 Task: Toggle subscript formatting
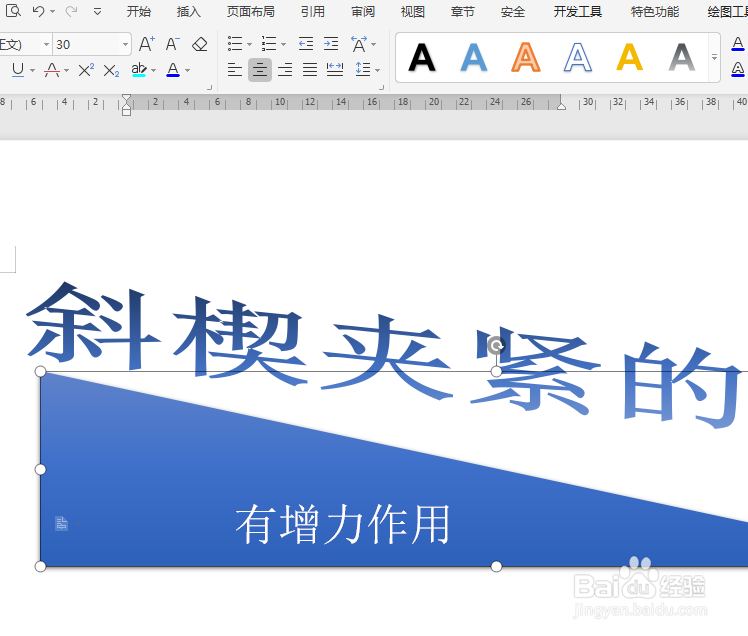pyautogui.click(x=111, y=71)
